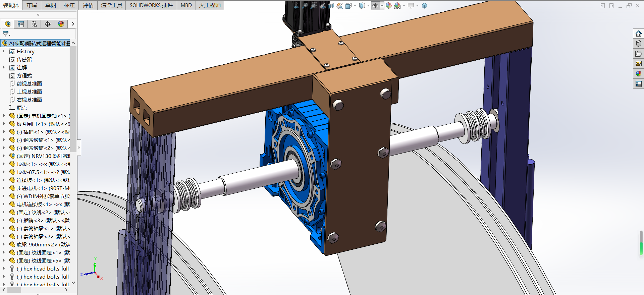Open the View Orientation dropdown arrow
The image size is (644, 295).
pyautogui.click(x=355, y=6)
